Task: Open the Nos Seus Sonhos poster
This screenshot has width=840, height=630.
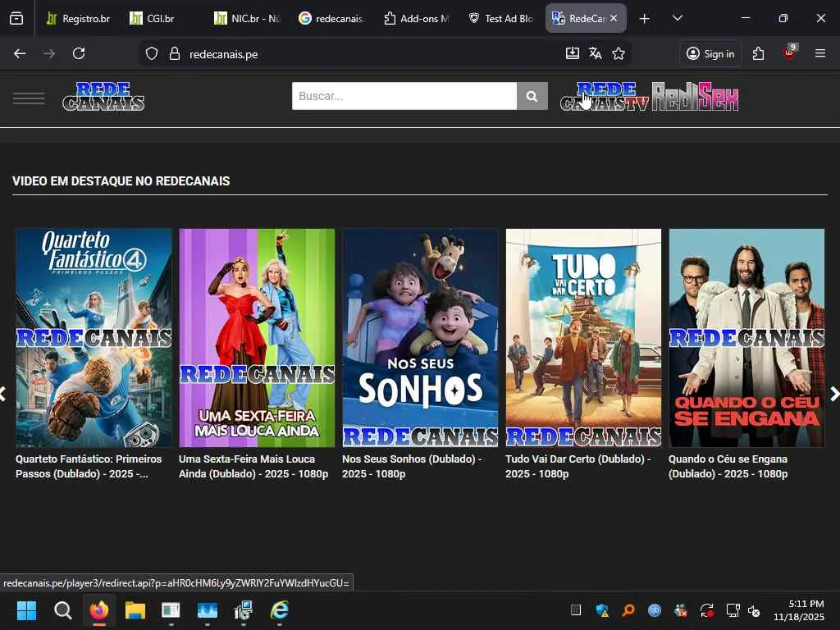Action: pos(421,338)
